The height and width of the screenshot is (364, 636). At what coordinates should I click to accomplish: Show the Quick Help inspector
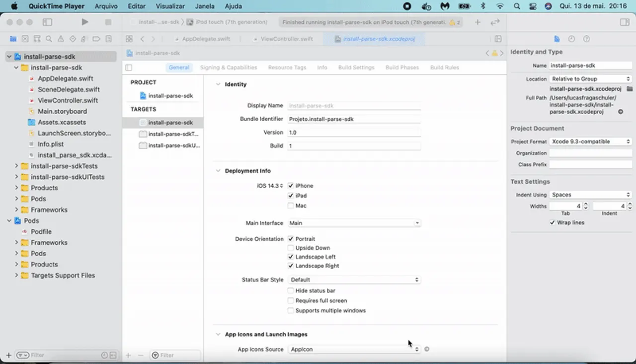pyautogui.click(x=586, y=39)
